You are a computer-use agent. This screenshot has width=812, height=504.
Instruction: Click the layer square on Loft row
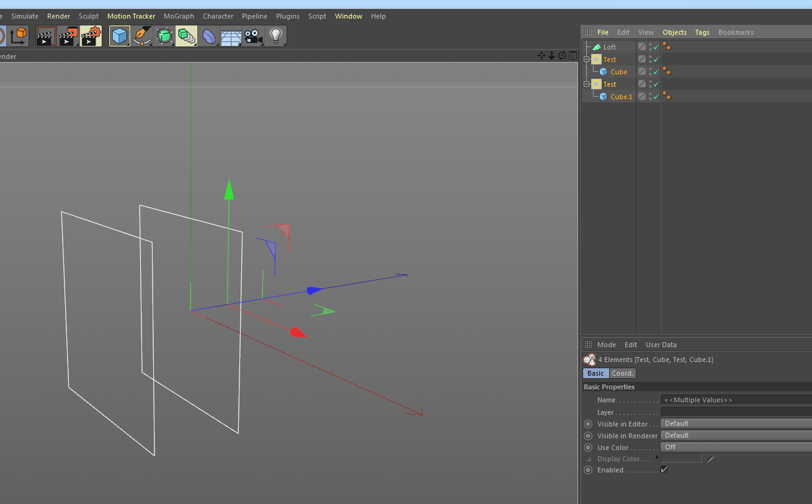(642, 47)
